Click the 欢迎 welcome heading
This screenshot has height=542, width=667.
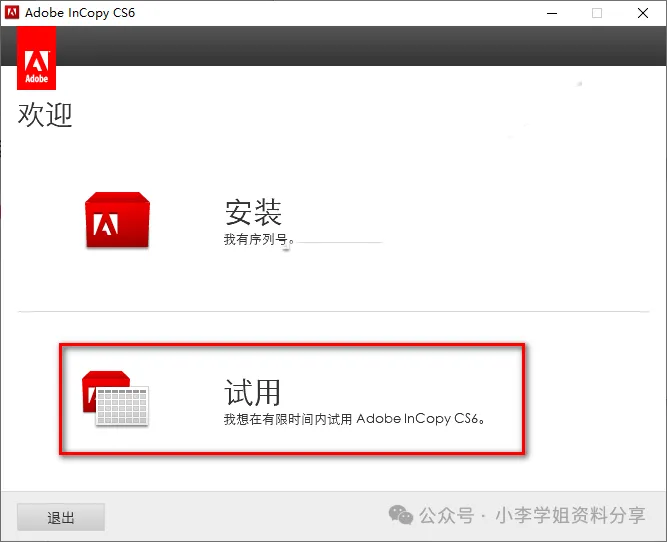tap(45, 115)
